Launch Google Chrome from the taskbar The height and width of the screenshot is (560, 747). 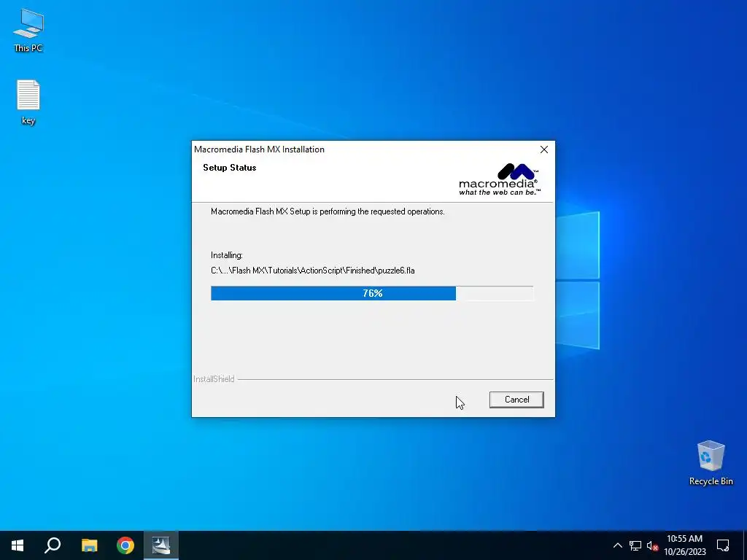[x=125, y=545]
